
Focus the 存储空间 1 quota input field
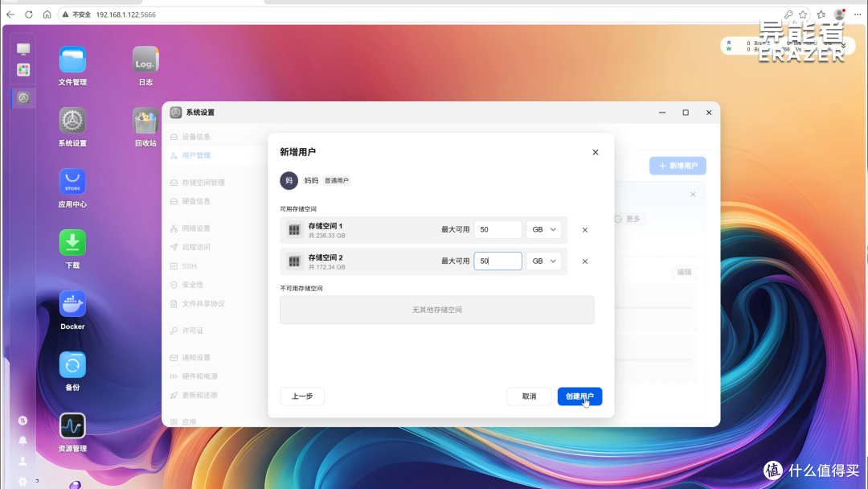tap(497, 229)
